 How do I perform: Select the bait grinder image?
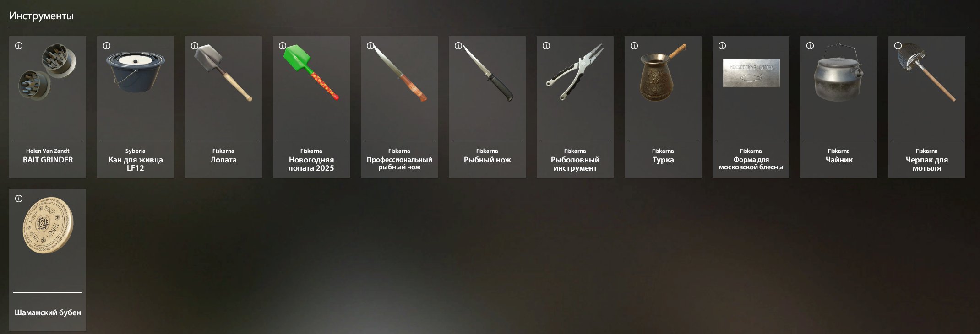click(x=47, y=72)
